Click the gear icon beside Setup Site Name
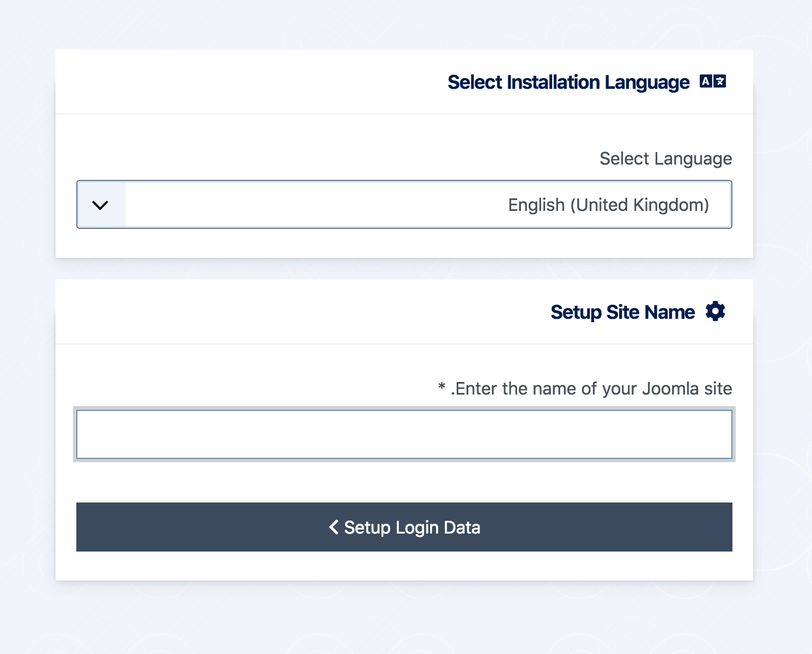The image size is (812, 654). (x=716, y=311)
